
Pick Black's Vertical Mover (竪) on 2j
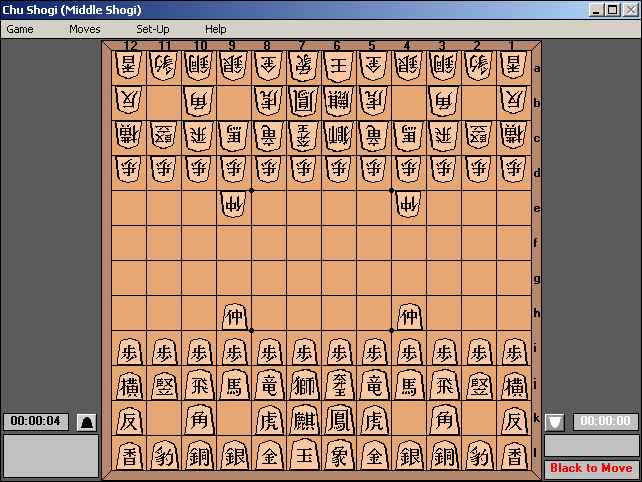[x=478, y=385]
